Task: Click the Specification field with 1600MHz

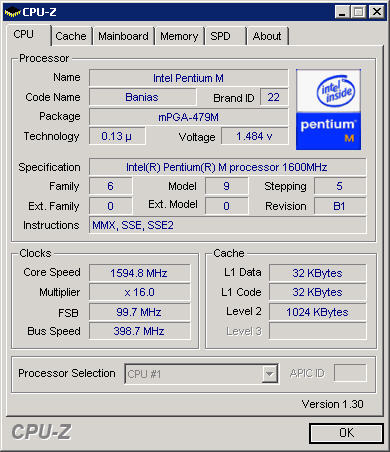Action: pos(227,167)
